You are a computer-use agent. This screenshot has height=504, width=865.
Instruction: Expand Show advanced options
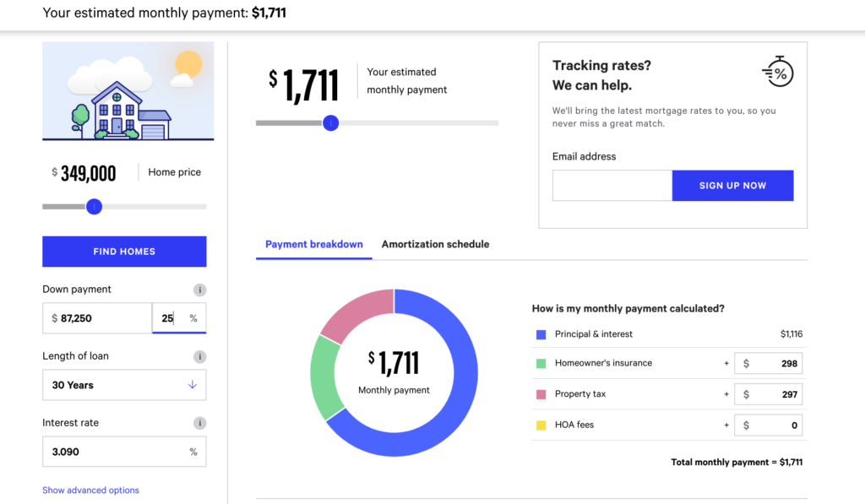pos(90,490)
